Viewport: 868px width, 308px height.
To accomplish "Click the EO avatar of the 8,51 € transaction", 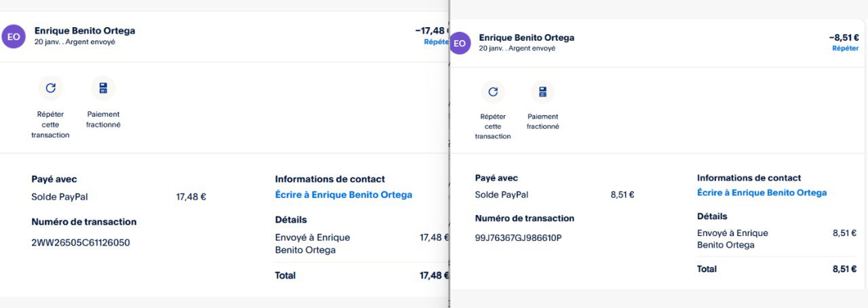I will pyautogui.click(x=460, y=43).
